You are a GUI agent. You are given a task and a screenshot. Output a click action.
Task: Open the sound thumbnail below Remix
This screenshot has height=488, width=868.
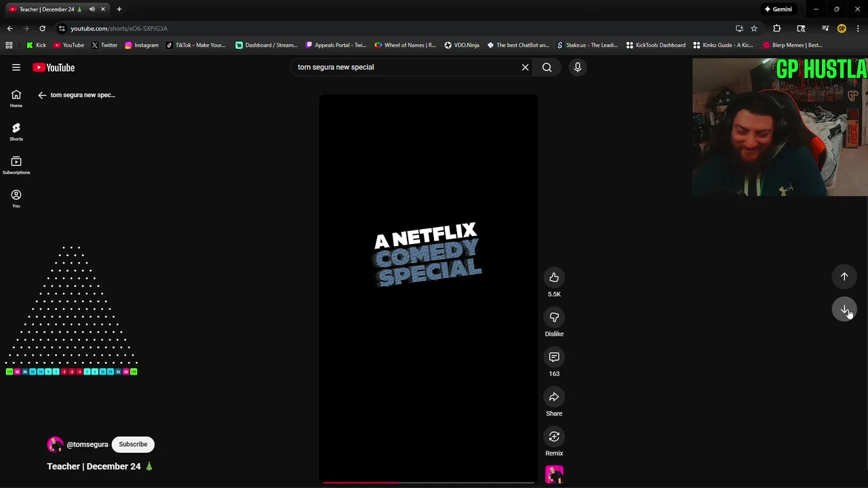click(554, 474)
